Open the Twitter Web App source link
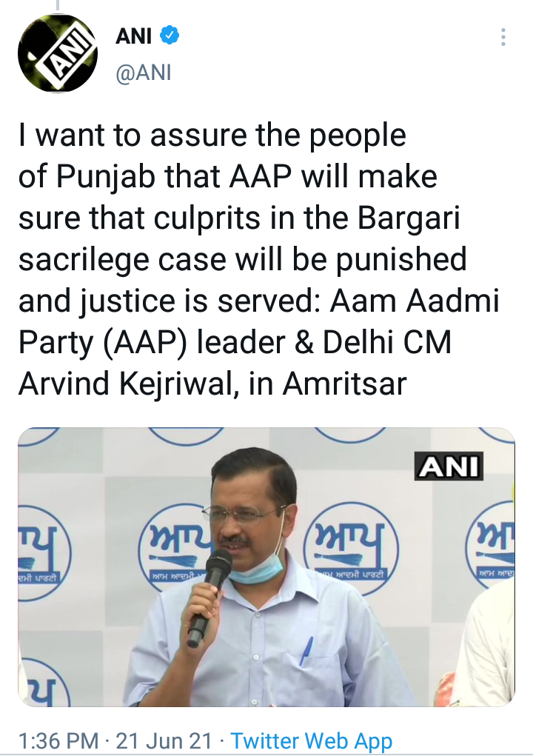 (312, 740)
